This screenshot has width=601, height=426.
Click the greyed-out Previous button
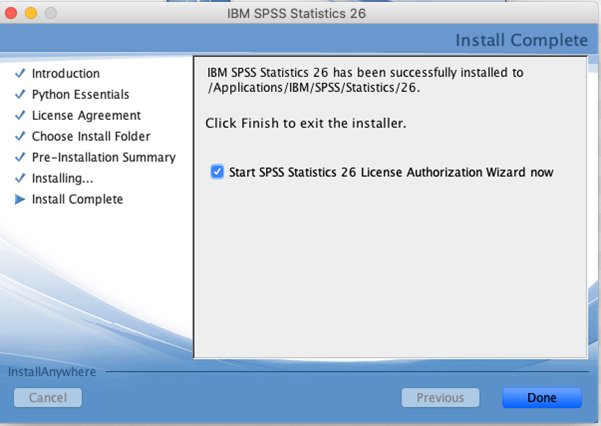(x=440, y=398)
